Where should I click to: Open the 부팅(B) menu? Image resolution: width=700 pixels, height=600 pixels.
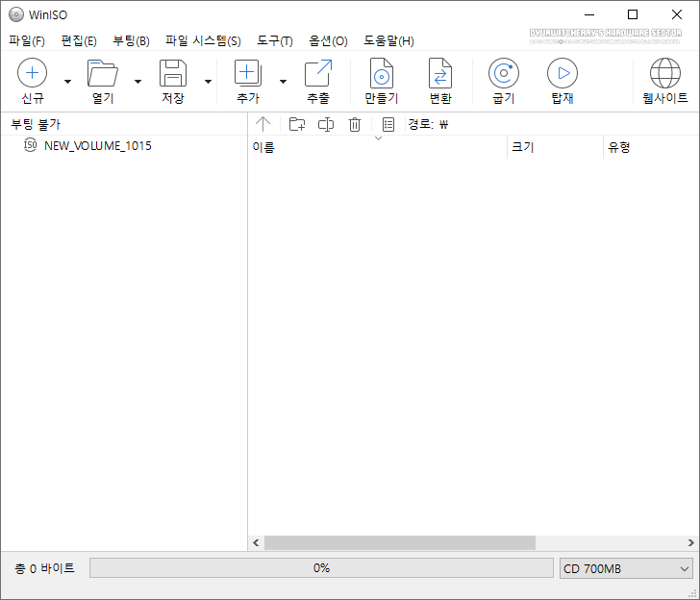[x=131, y=41]
